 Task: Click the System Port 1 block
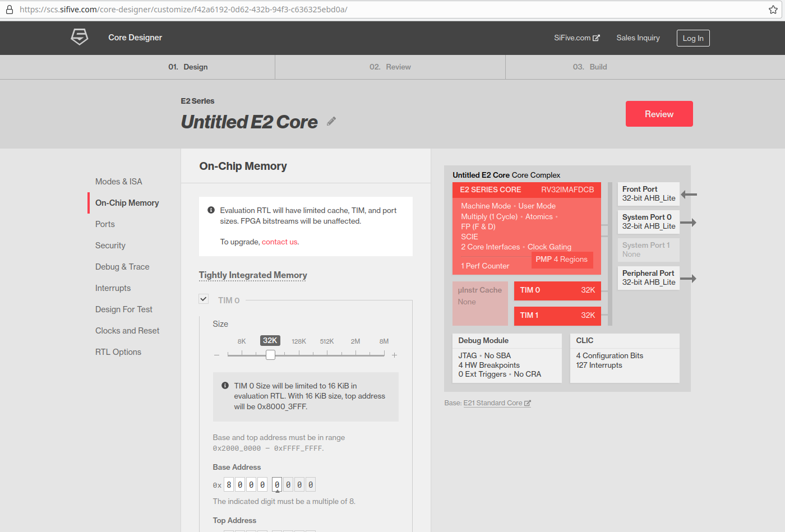point(649,250)
